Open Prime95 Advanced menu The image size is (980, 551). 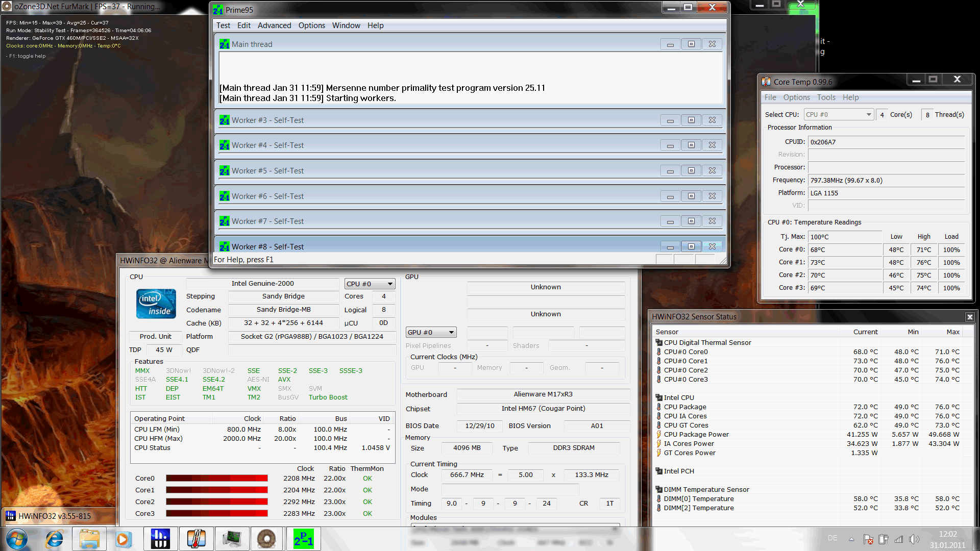pyautogui.click(x=274, y=26)
